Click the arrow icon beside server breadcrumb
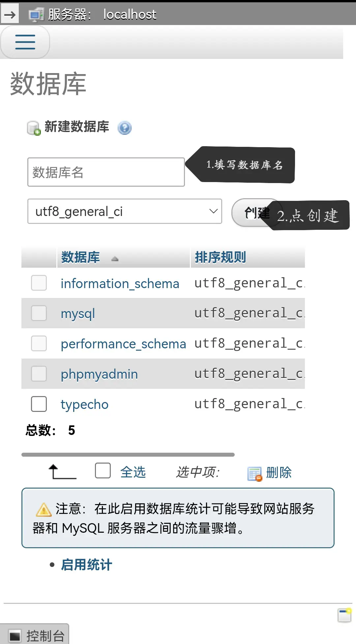This screenshot has width=356, height=644. [x=10, y=14]
